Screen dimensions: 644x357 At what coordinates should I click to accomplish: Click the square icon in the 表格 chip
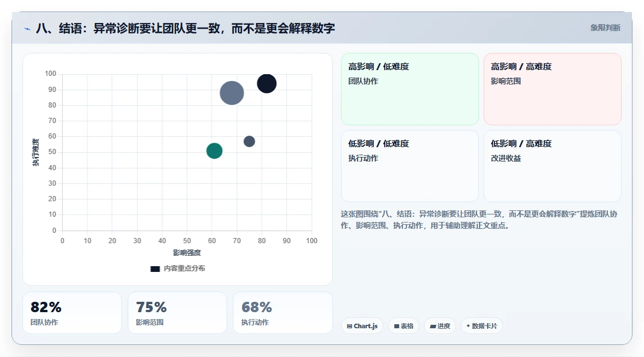coord(397,326)
